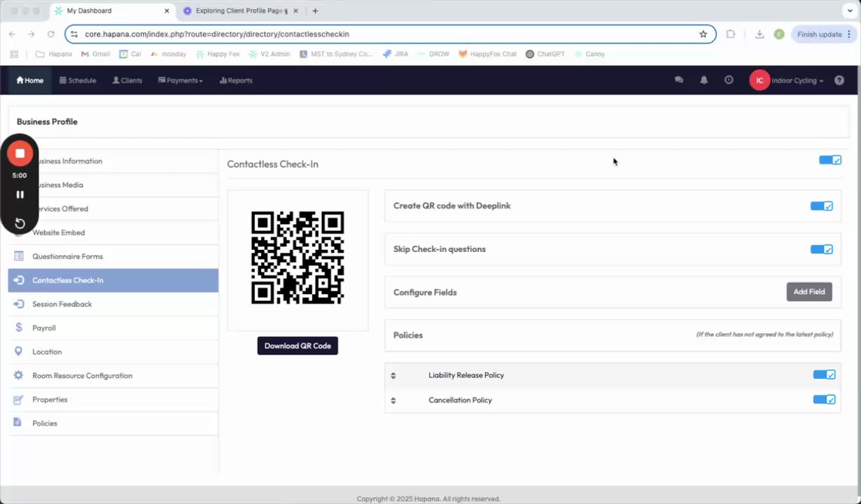Open the chat messages icon in navbar

679,80
